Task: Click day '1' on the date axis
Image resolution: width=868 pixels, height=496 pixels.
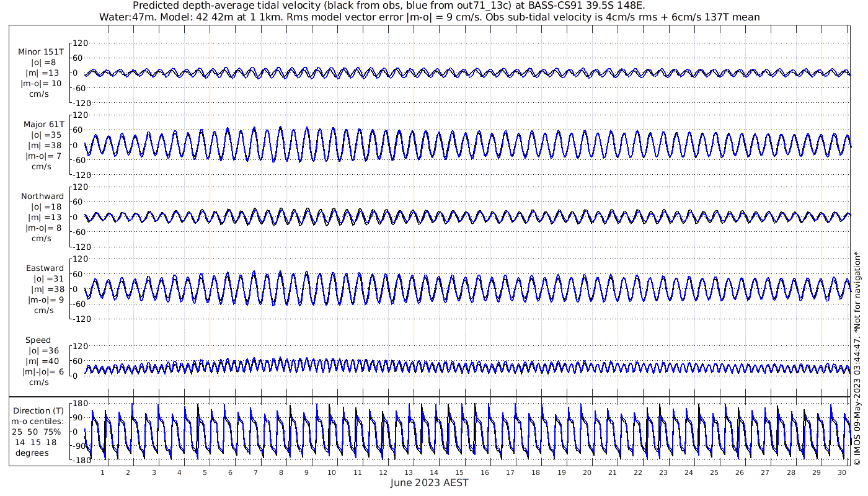Action: click(103, 472)
